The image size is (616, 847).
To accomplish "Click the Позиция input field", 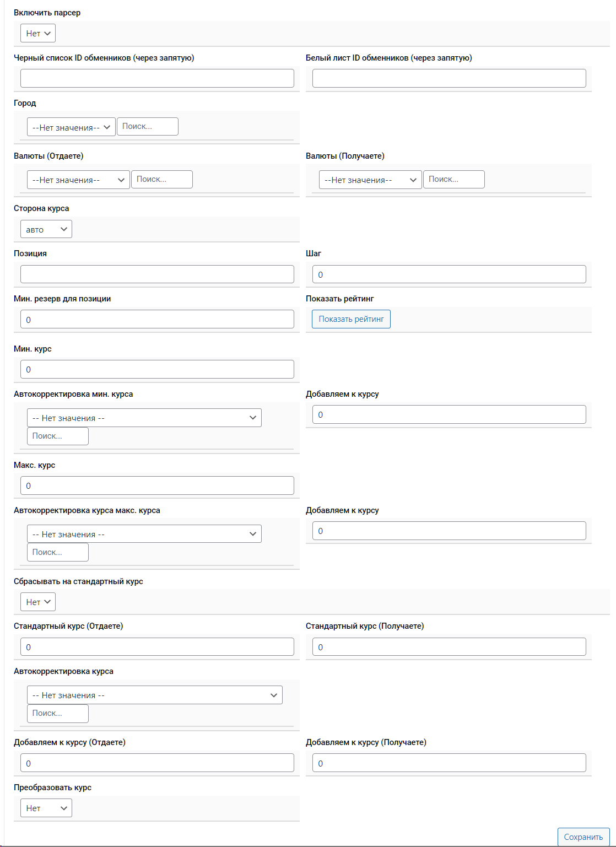I will point(157,274).
